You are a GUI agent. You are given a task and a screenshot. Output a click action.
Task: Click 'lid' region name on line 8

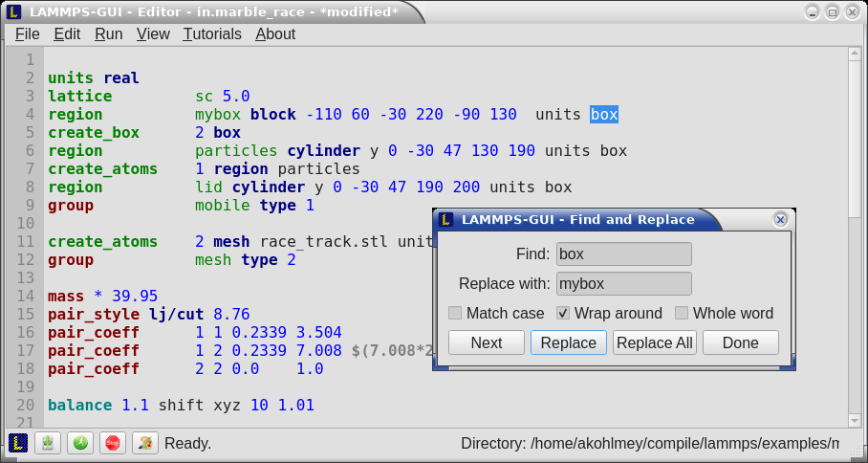[x=208, y=187]
